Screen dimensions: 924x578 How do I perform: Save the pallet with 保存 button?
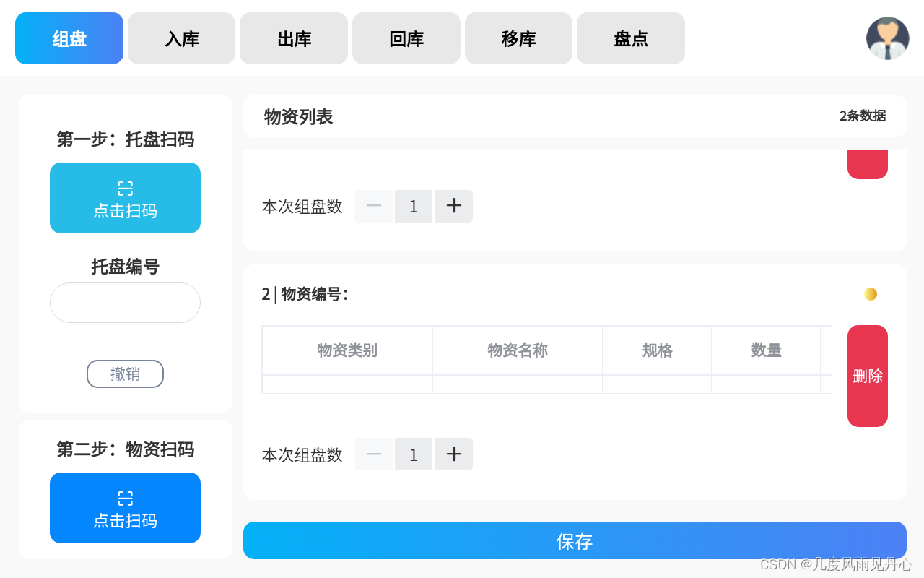click(x=575, y=540)
